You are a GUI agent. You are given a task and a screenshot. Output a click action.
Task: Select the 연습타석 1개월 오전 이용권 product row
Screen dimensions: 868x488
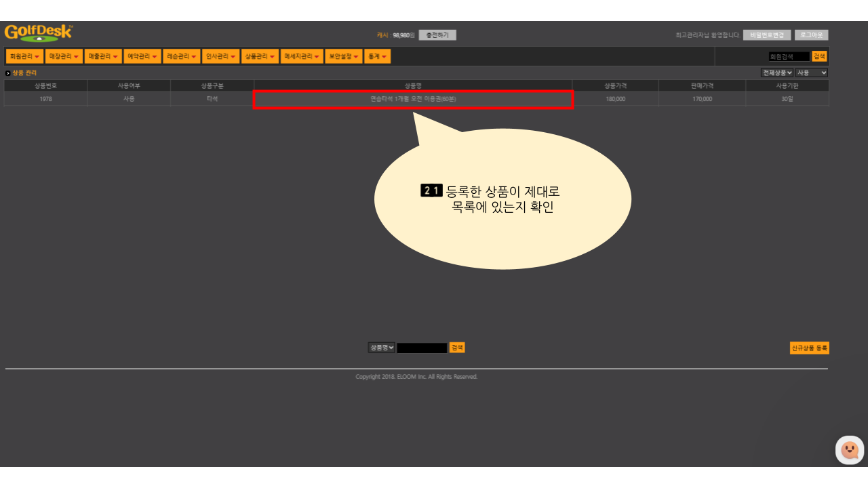pyautogui.click(x=413, y=99)
